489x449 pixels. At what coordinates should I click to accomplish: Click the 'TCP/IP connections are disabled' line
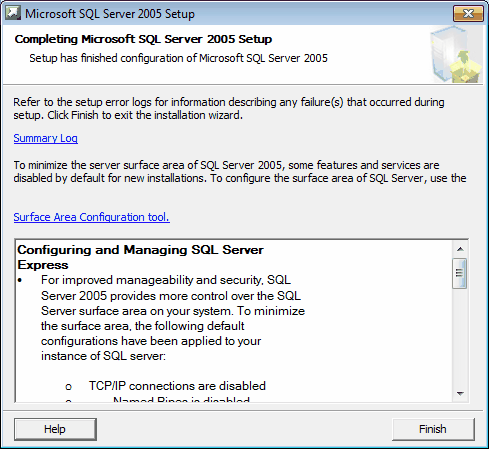(x=177, y=386)
